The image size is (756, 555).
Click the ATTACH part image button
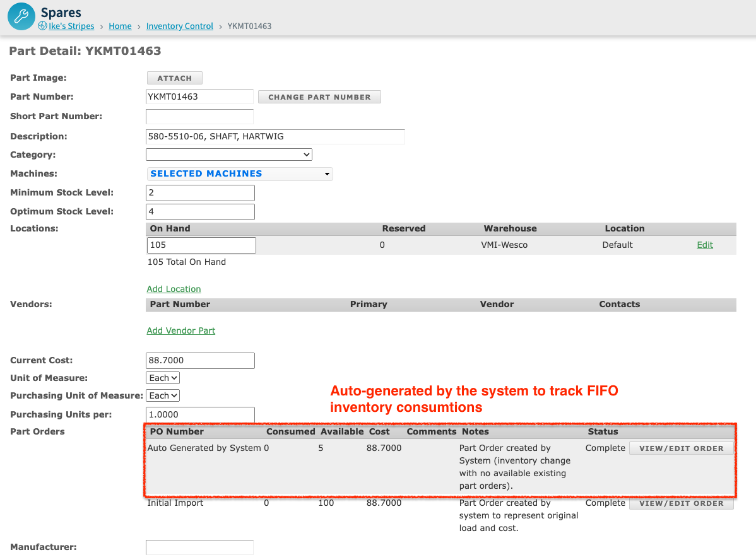click(x=175, y=78)
